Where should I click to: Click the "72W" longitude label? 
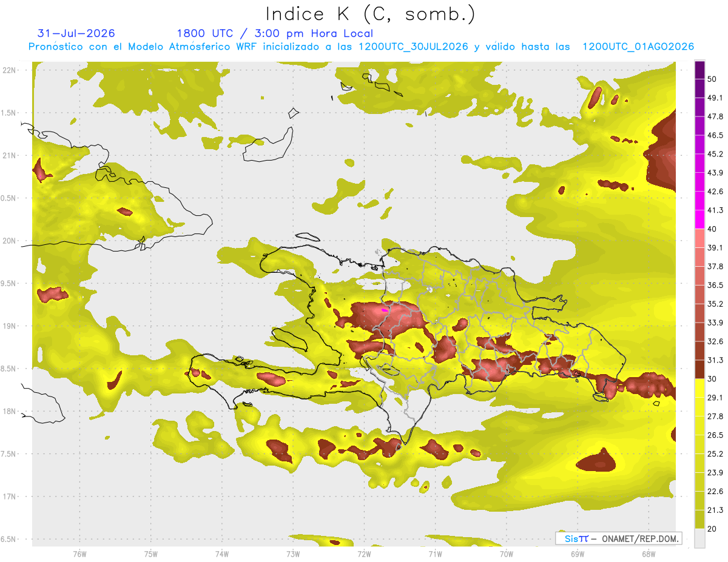point(364,554)
